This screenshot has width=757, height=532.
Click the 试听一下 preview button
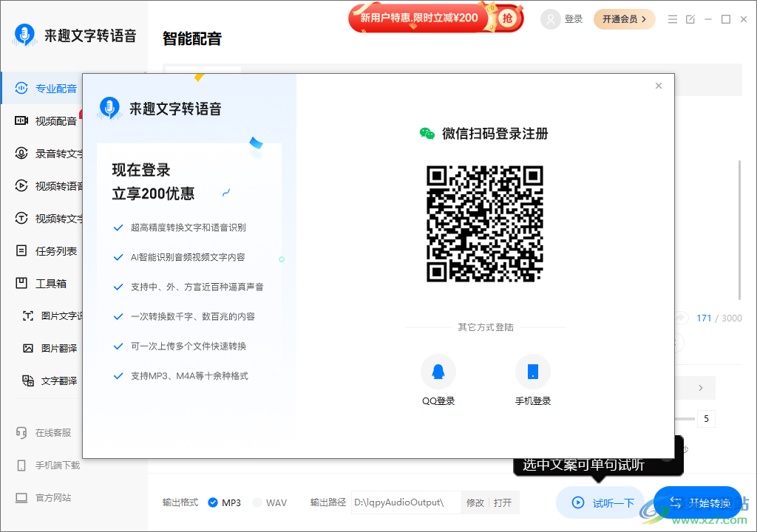point(601,502)
